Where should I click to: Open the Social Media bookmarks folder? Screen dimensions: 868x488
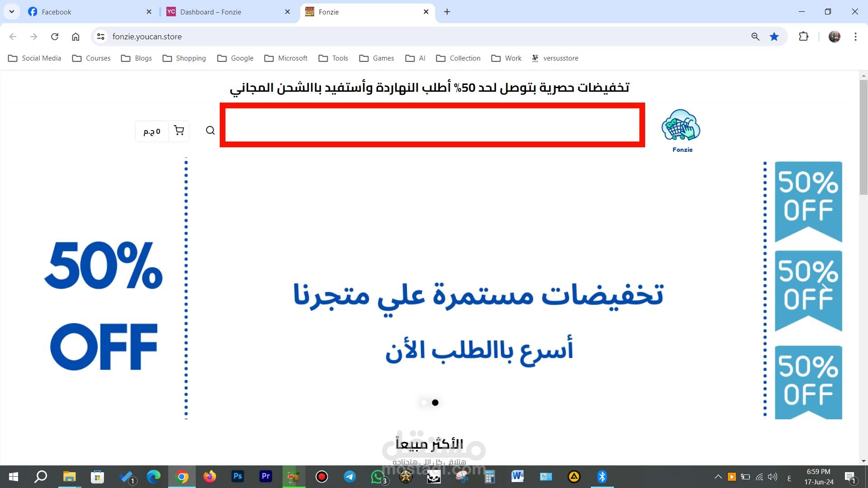point(35,58)
